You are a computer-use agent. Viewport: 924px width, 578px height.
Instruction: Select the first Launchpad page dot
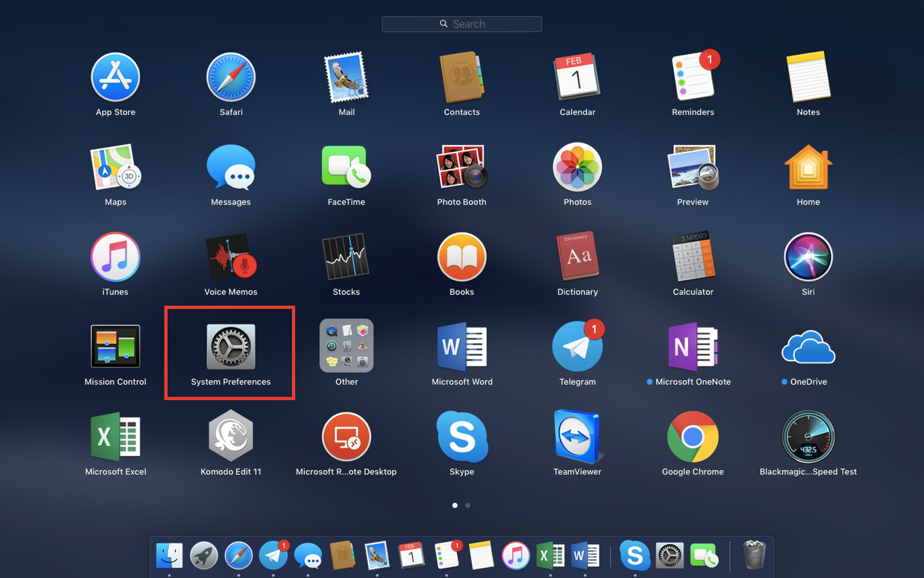(x=455, y=505)
